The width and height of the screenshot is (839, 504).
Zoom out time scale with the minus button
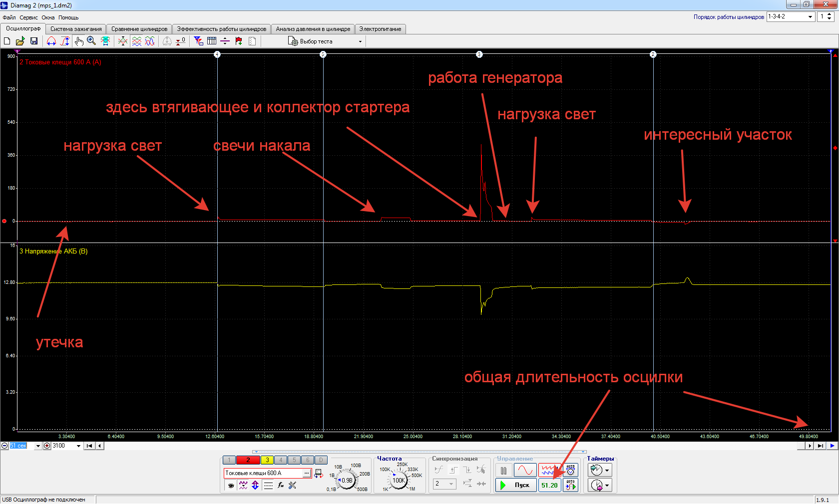click(4, 446)
